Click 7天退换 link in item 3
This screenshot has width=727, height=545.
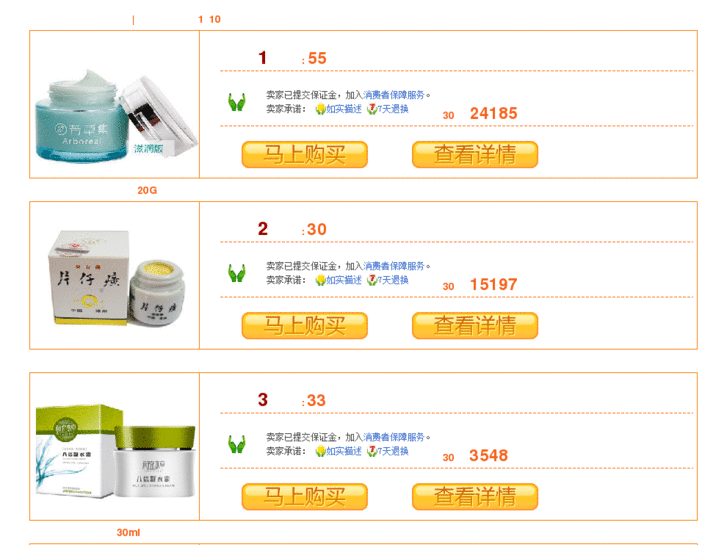(393, 451)
